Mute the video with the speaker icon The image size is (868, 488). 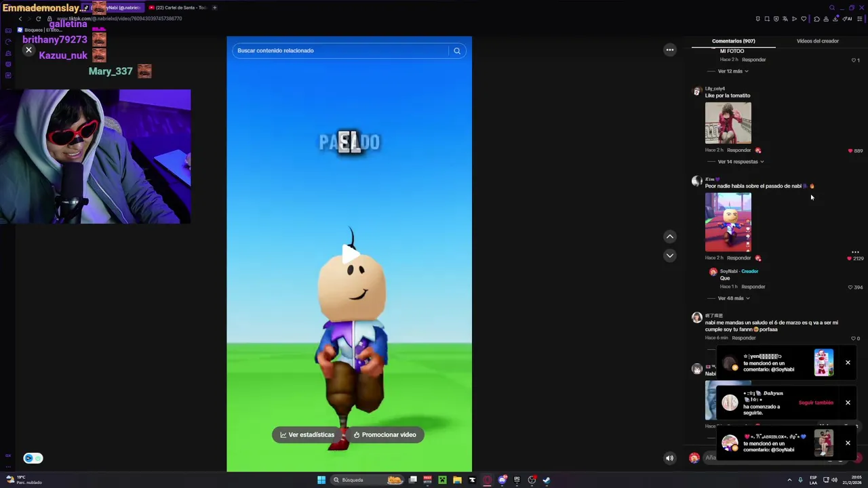(x=669, y=458)
